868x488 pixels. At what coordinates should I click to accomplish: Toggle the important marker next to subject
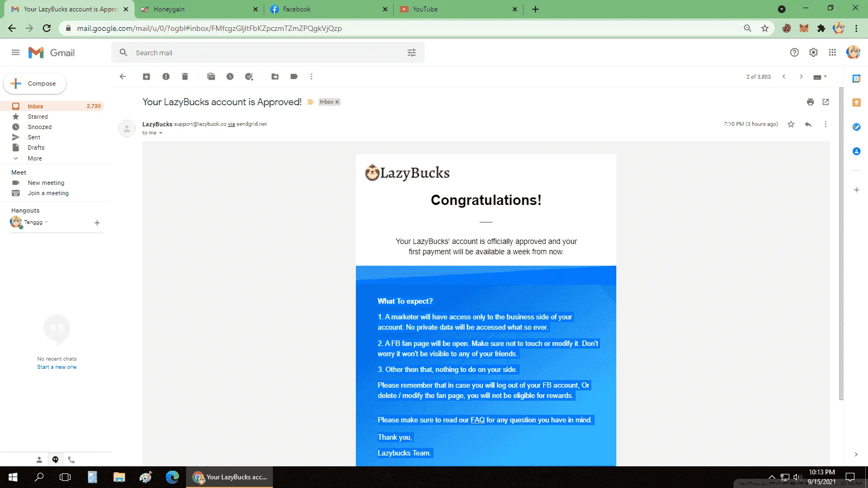(310, 102)
